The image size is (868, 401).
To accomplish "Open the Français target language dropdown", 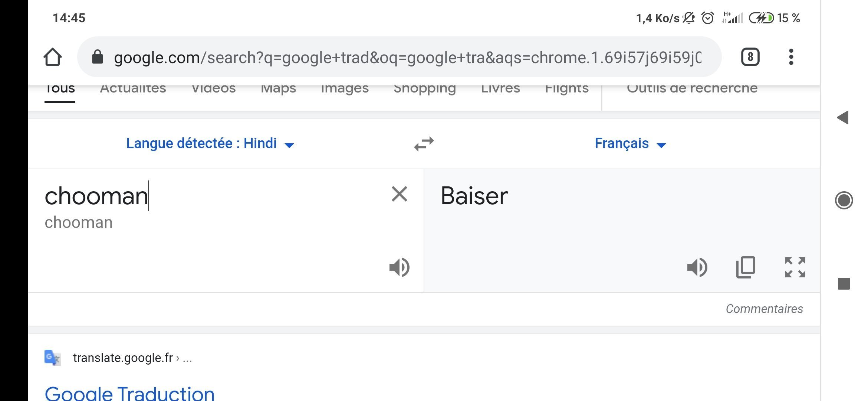I will 631,144.
